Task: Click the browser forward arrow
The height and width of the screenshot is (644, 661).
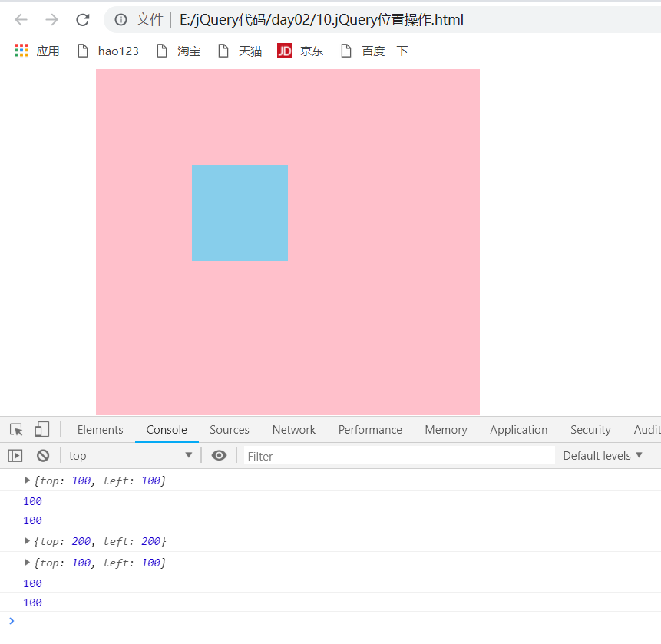Action: click(52, 20)
